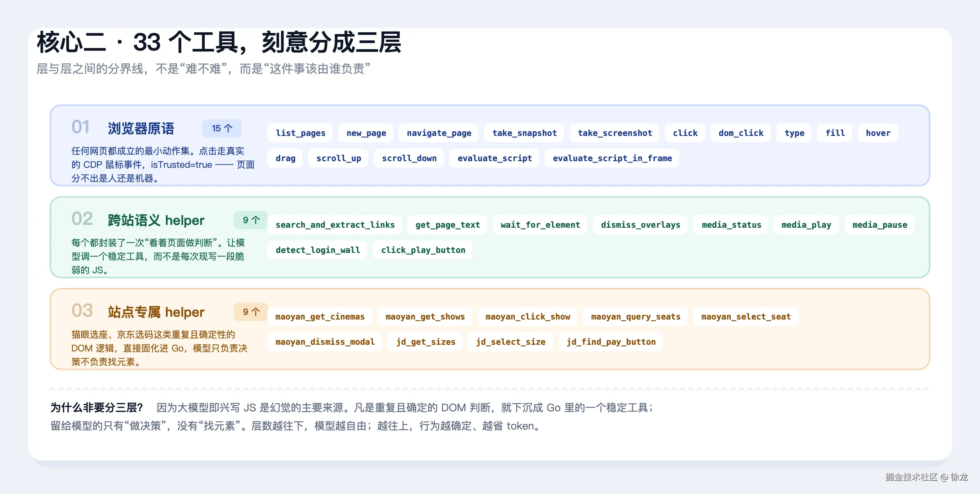
Task: Select the new_page chip
Action: (x=366, y=133)
